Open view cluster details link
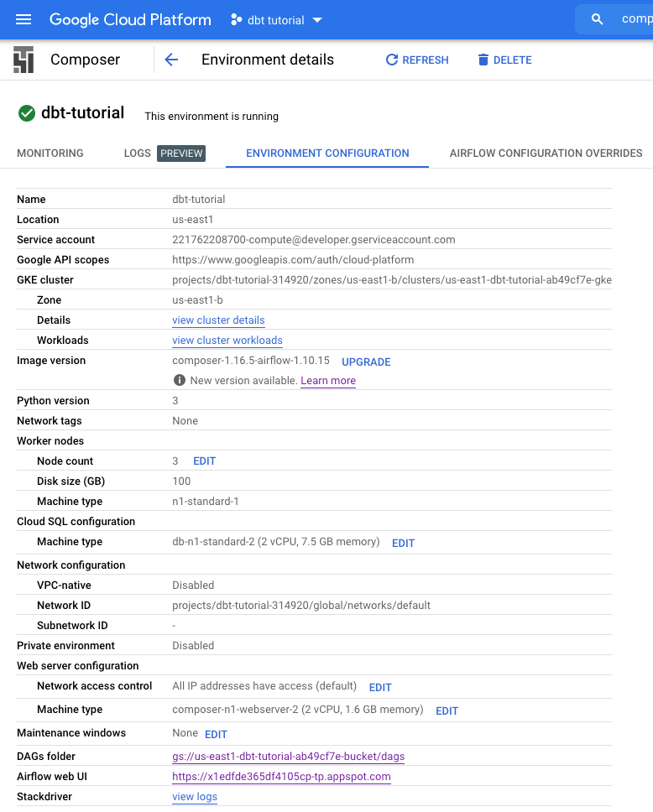The height and width of the screenshot is (812, 653). [x=218, y=320]
